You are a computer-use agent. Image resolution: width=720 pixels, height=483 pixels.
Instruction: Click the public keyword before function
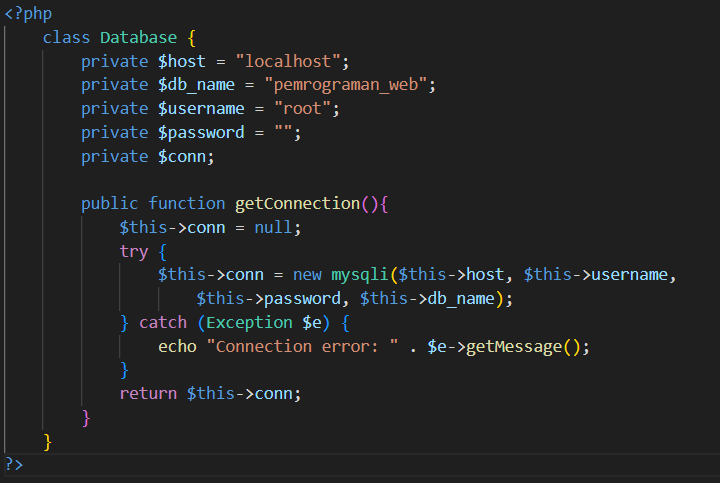[x=110, y=204]
